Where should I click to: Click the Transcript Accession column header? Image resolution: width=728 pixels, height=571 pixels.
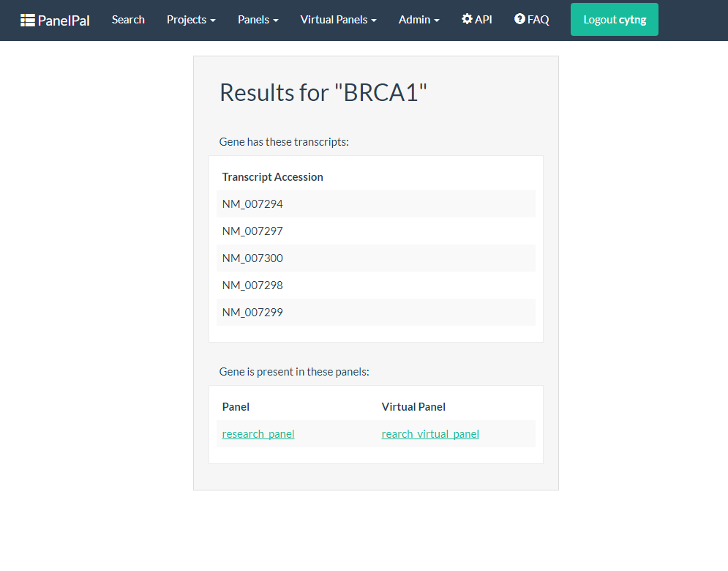(x=272, y=177)
